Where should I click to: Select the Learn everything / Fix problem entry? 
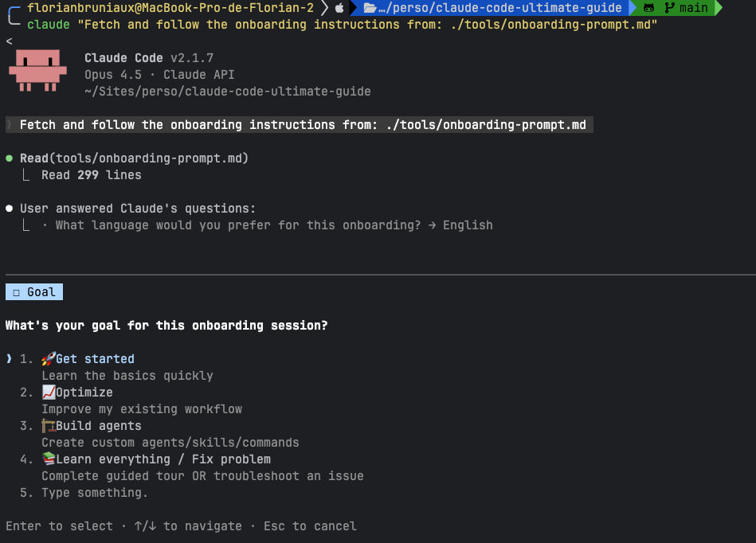pos(159,459)
